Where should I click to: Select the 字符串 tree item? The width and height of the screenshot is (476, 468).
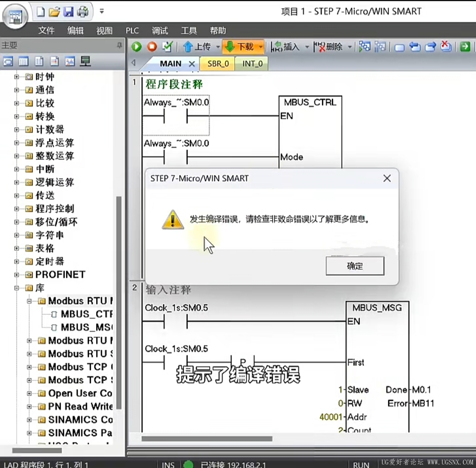(49, 235)
